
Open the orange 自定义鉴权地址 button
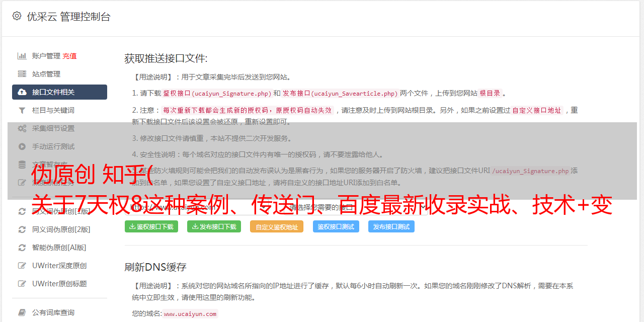(x=277, y=226)
